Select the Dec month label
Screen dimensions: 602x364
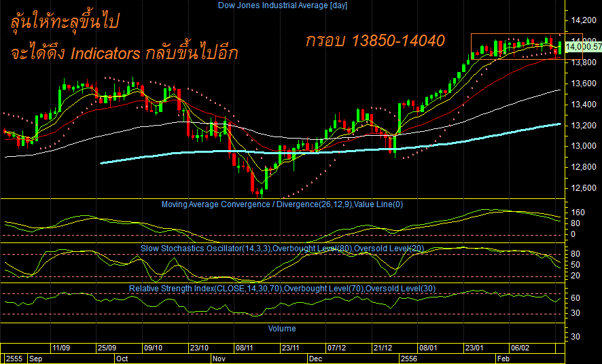click(x=315, y=359)
